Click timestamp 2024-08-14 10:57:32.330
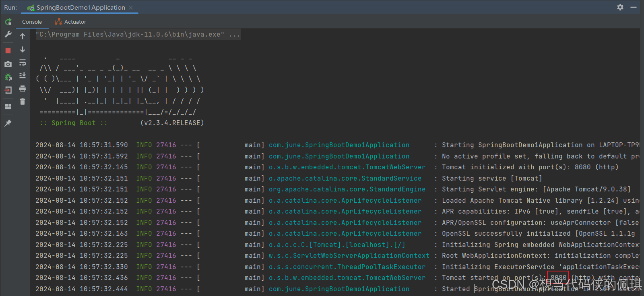This screenshot has height=296, width=644. pyautogui.click(x=82, y=267)
